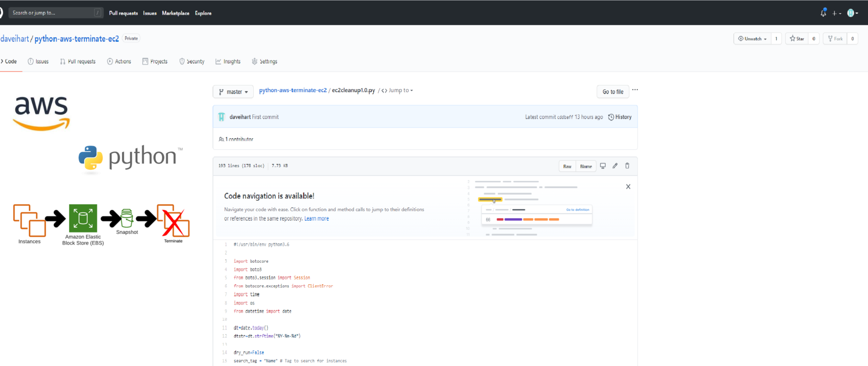
Task: Delete the file with trash icon
Action: click(627, 166)
